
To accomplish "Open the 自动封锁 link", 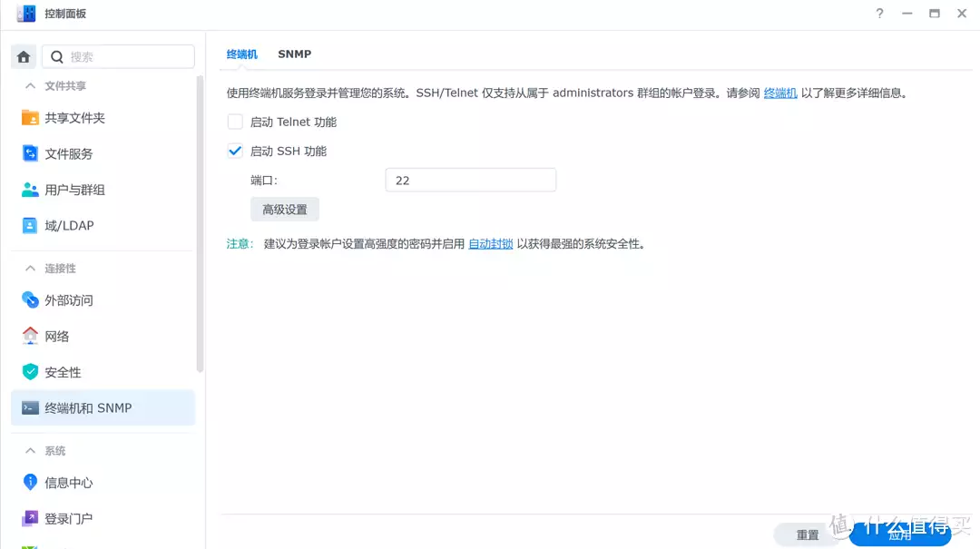I will tap(491, 244).
